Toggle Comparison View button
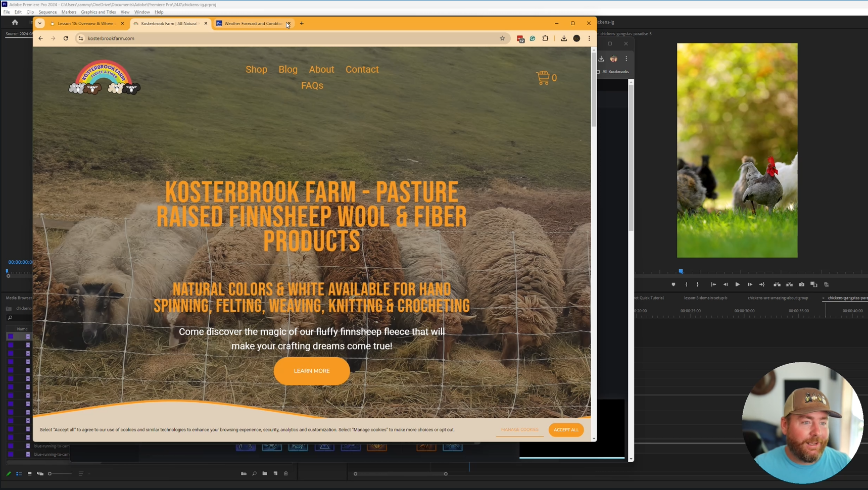This screenshot has width=868, height=490. click(814, 284)
